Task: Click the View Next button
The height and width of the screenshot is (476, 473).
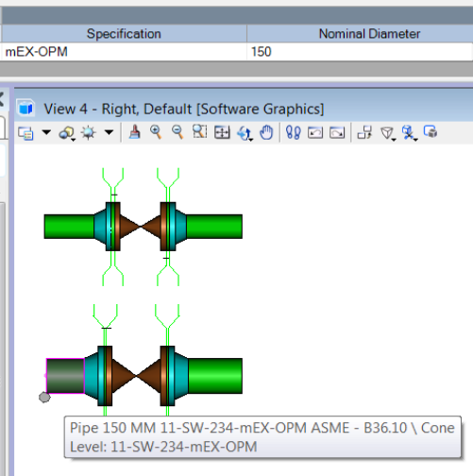Action: (x=337, y=132)
